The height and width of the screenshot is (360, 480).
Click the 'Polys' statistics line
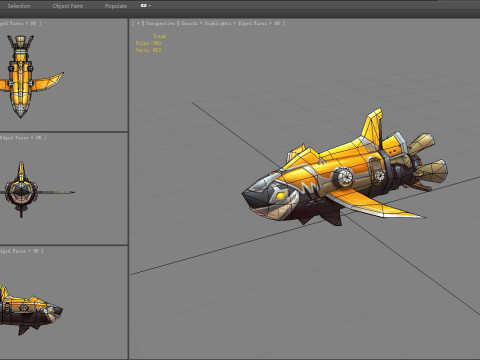149,43
